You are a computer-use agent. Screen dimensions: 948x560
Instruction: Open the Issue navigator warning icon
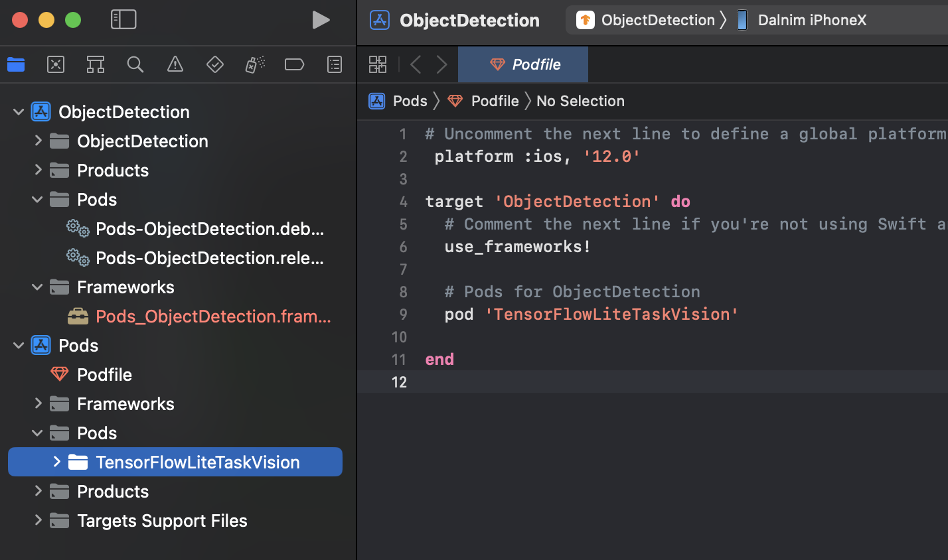coord(175,64)
